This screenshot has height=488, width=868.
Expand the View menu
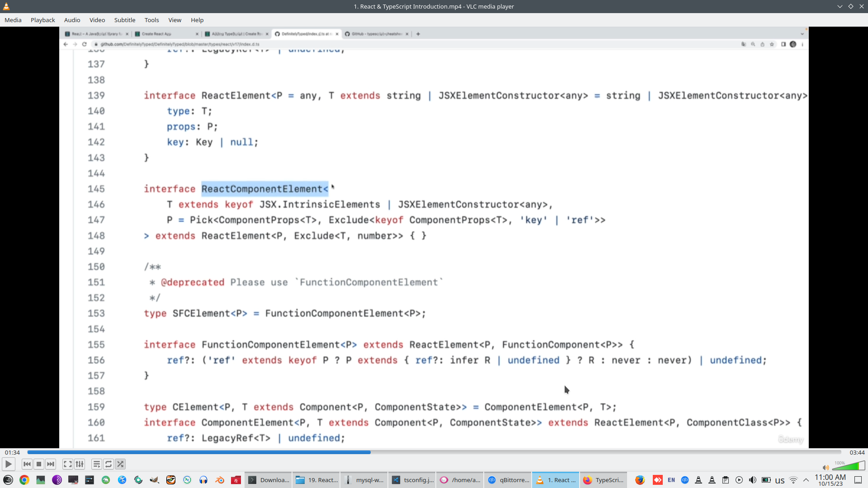coord(175,20)
